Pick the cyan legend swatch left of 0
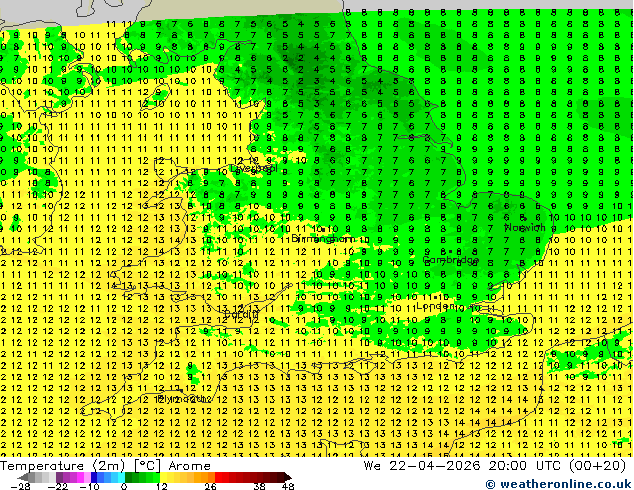This screenshot has width=634, height=490. tap(121, 477)
